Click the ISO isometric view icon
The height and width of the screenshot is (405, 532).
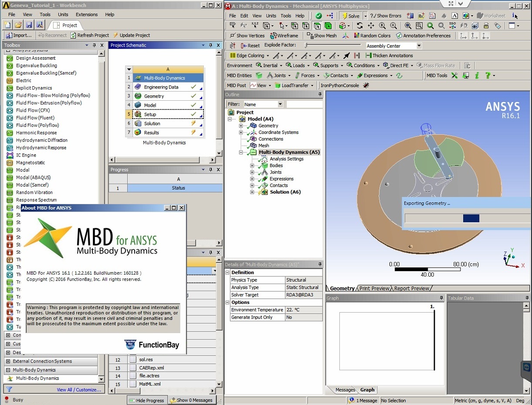coord(452,26)
